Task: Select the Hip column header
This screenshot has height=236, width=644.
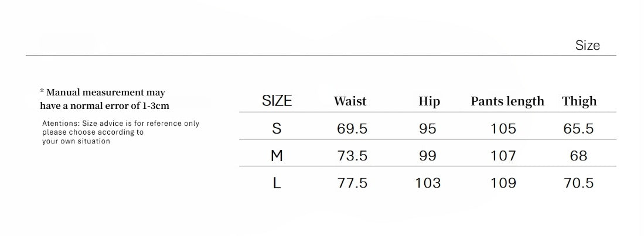Action: click(x=429, y=101)
